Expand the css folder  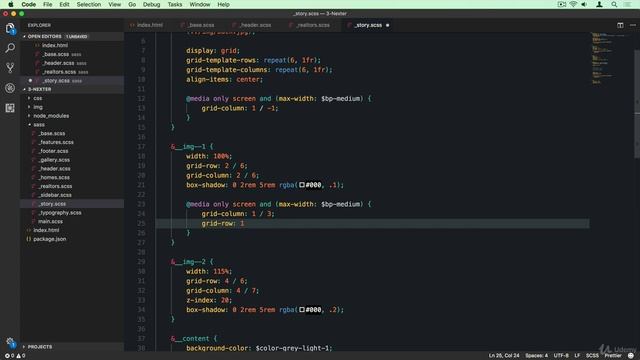(x=38, y=98)
